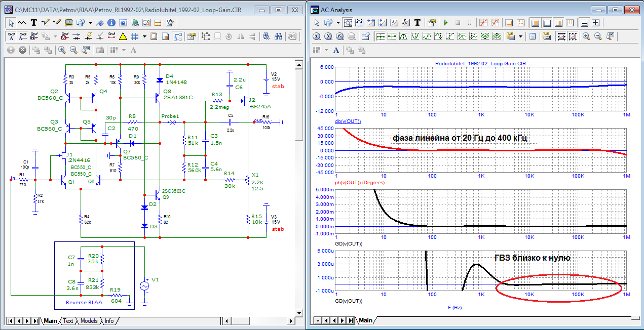Viewport: 644px width, 330px height.
Task: Expand the grid options dropdown arrow in schematic
Action: 144,36
